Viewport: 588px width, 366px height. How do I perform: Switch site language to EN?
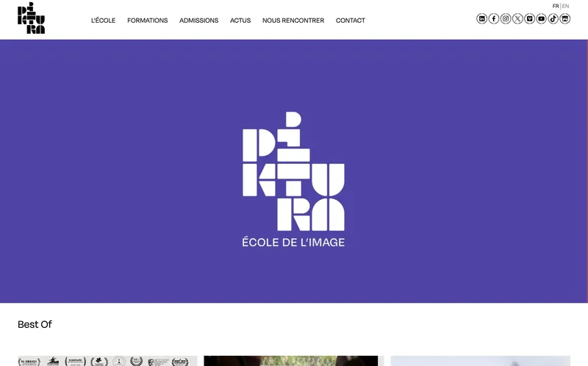click(565, 6)
